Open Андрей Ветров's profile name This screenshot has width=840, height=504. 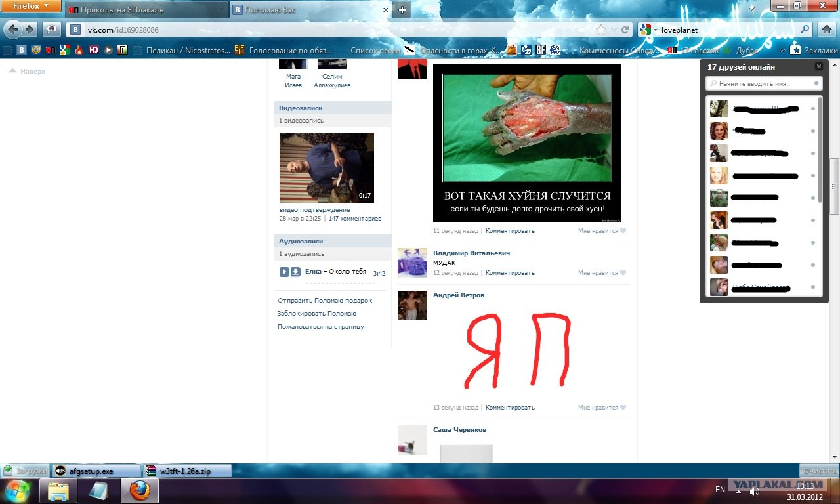pos(459,295)
